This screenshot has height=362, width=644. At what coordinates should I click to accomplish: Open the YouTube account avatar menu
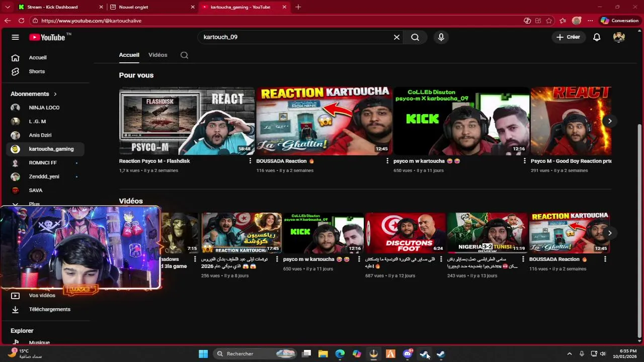point(619,37)
